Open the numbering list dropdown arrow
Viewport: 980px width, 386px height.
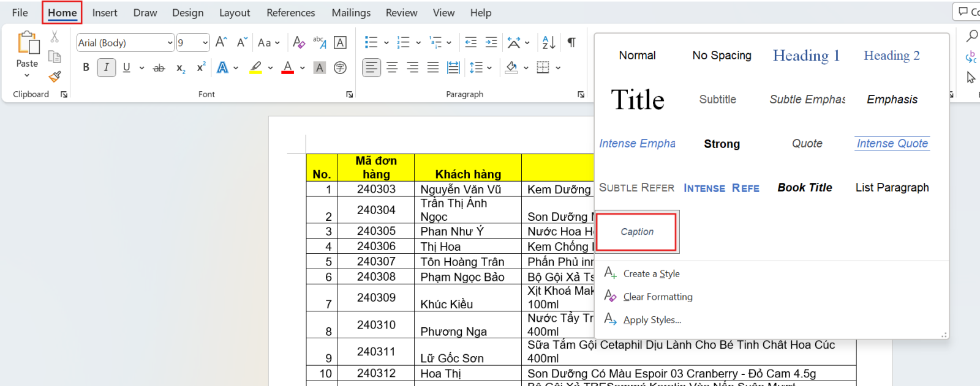[x=418, y=43]
